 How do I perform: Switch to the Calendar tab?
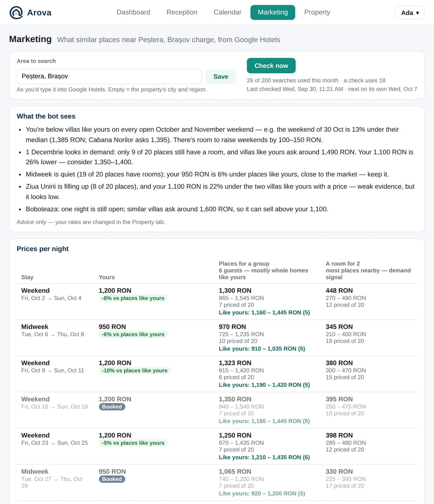[x=227, y=12]
